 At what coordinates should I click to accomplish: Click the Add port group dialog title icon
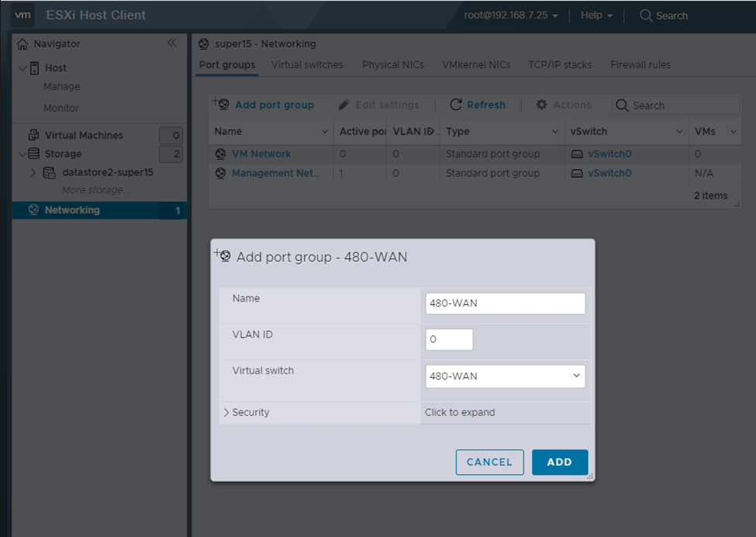click(223, 255)
